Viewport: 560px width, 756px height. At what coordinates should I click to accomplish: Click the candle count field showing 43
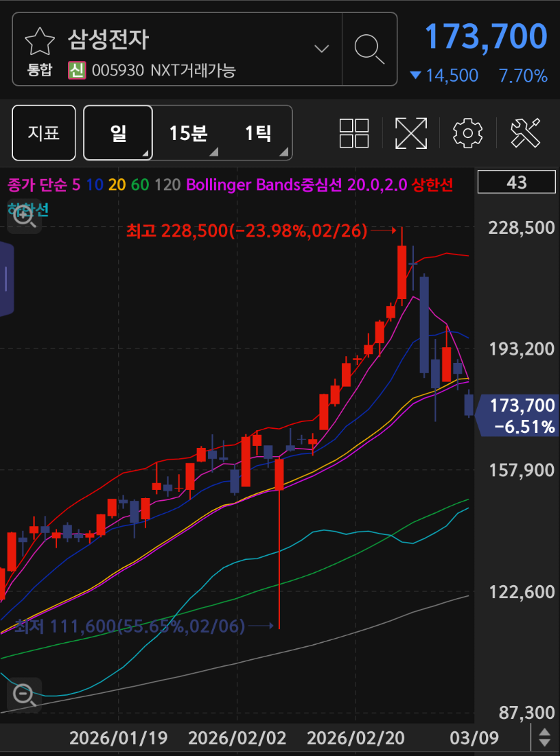coord(517,182)
